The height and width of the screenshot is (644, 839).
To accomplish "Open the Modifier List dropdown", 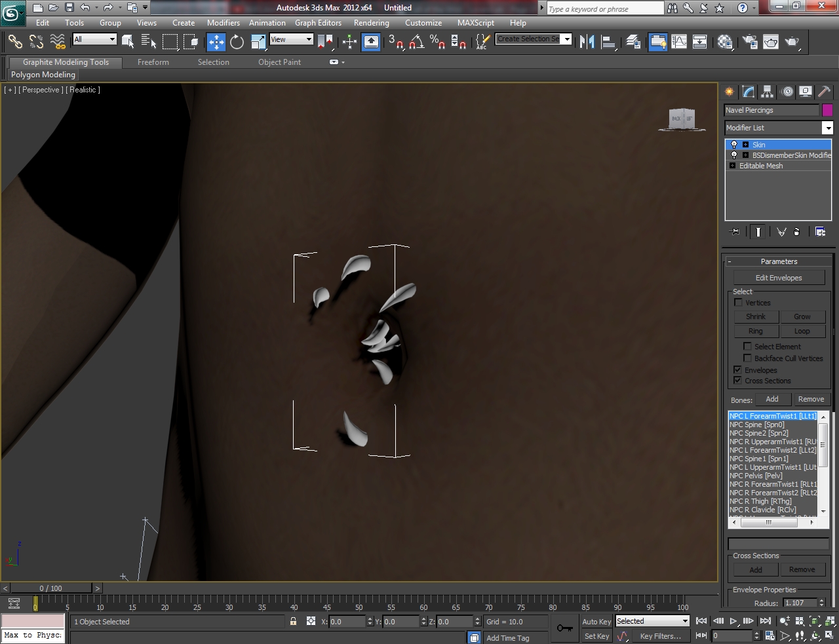I will [778, 128].
